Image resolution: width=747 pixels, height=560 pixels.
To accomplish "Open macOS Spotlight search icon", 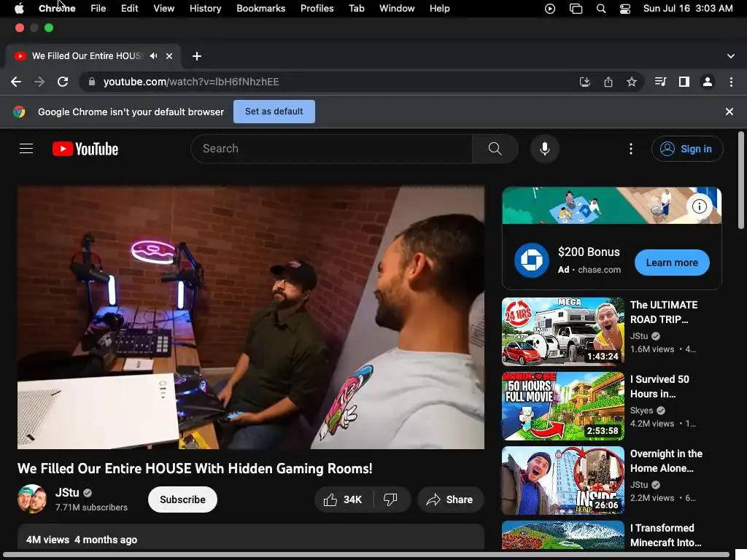I will point(601,9).
